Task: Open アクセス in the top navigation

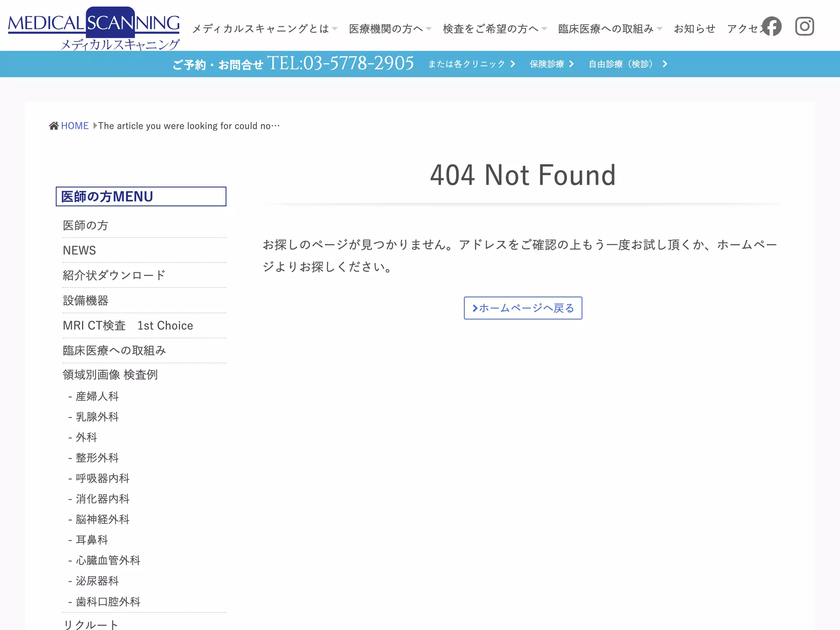Action: tap(745, 29)
